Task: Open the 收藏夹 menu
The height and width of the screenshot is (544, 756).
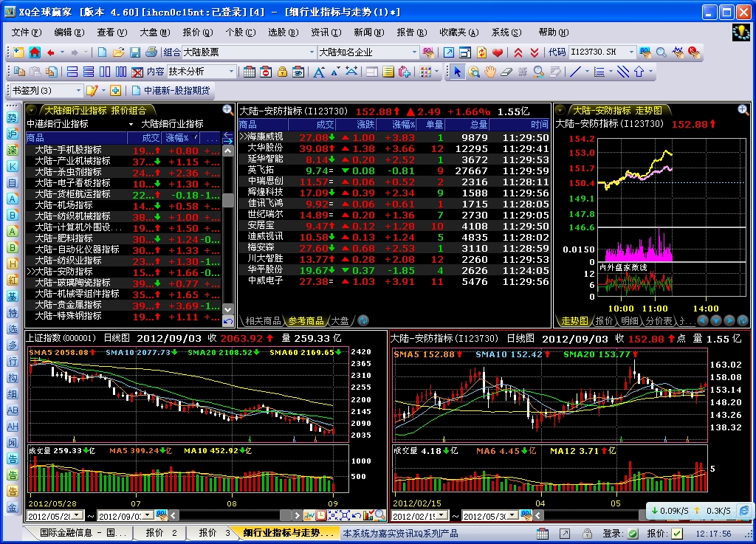Action: pyautogui.click(x=458, y=32)
